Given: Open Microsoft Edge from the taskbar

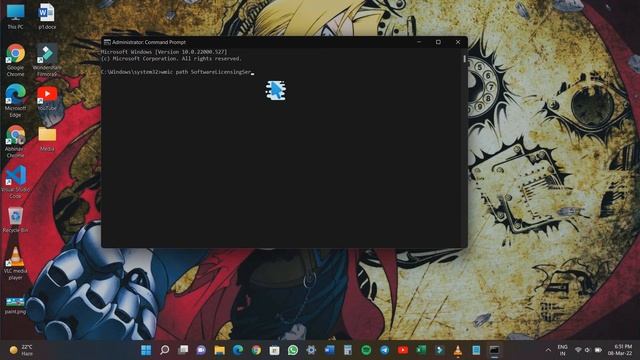Looking at the screenshot, I should coord(238,350).
